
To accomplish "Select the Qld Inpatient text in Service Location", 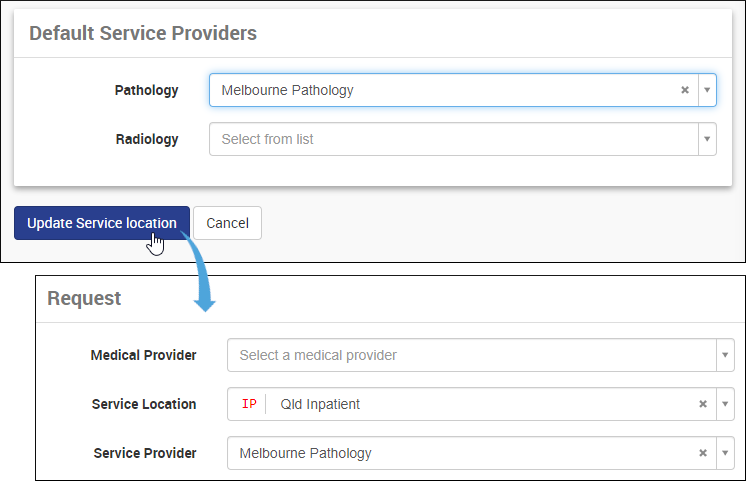I will [320, 404].
